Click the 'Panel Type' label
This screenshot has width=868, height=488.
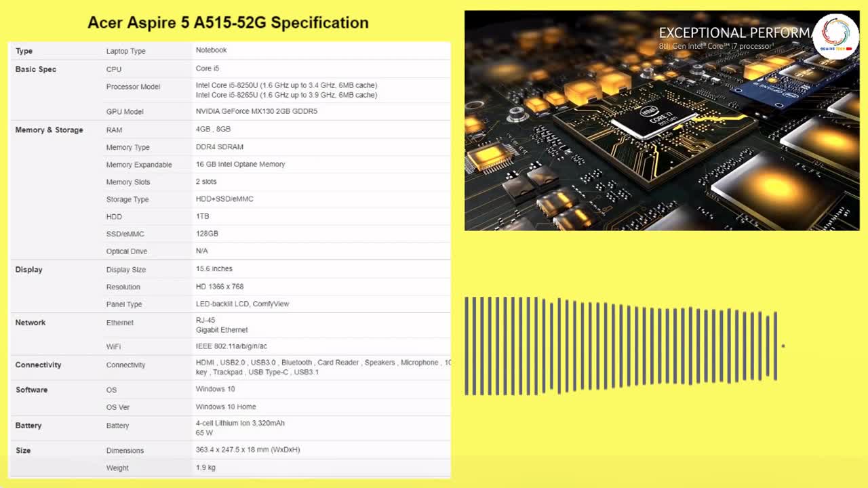coord(123,304)
